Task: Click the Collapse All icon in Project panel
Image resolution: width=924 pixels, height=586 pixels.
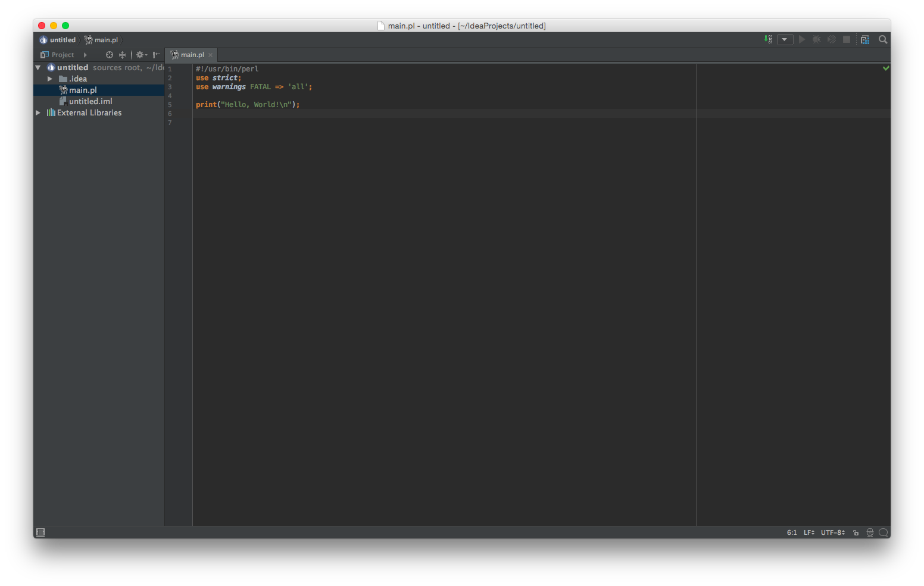Action: [x=122, y=55]
